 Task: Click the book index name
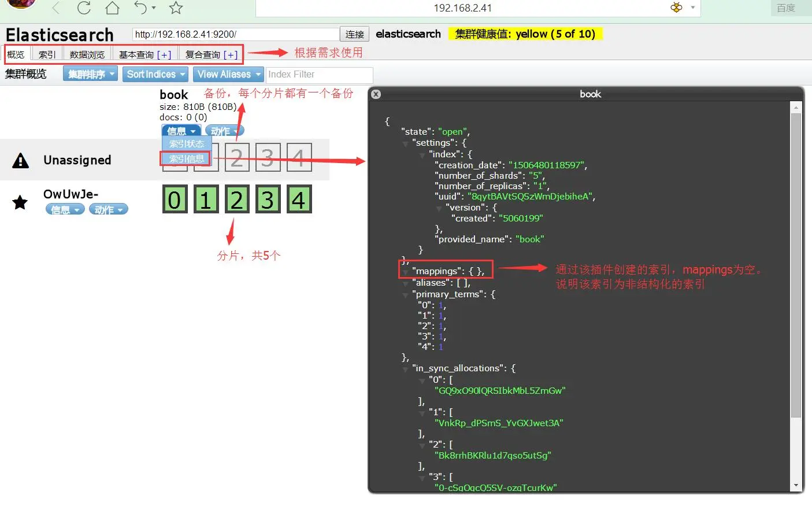(x=174, y=94)
